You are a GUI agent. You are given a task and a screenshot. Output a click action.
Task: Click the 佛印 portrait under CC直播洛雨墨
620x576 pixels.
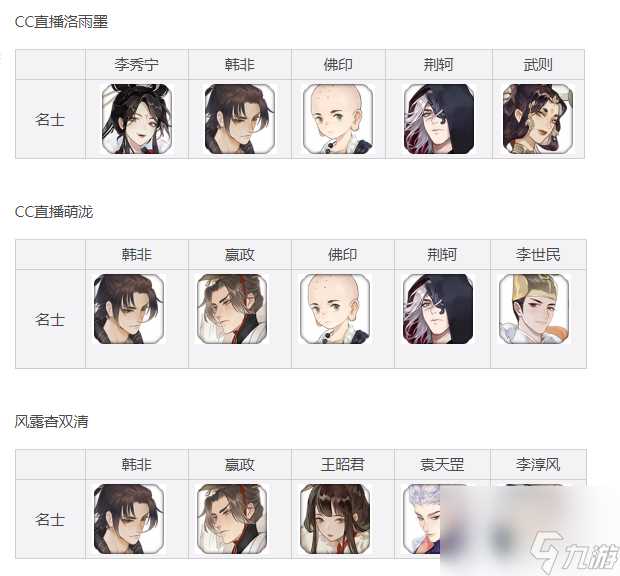338,119
